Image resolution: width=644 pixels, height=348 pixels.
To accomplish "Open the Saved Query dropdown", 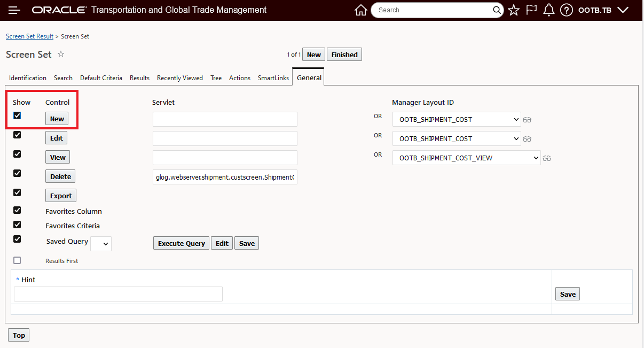I will point(101,244).
